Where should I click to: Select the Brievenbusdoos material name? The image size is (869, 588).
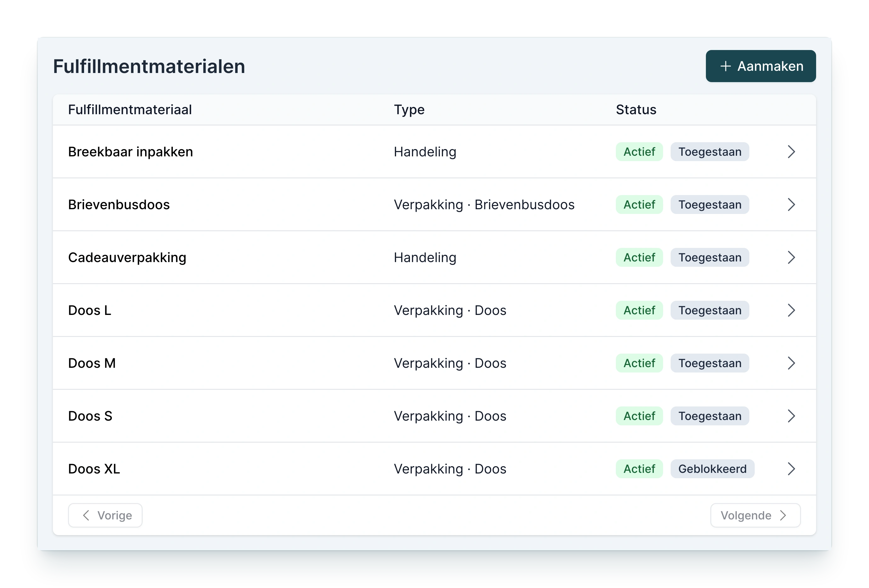coord(119,205)
